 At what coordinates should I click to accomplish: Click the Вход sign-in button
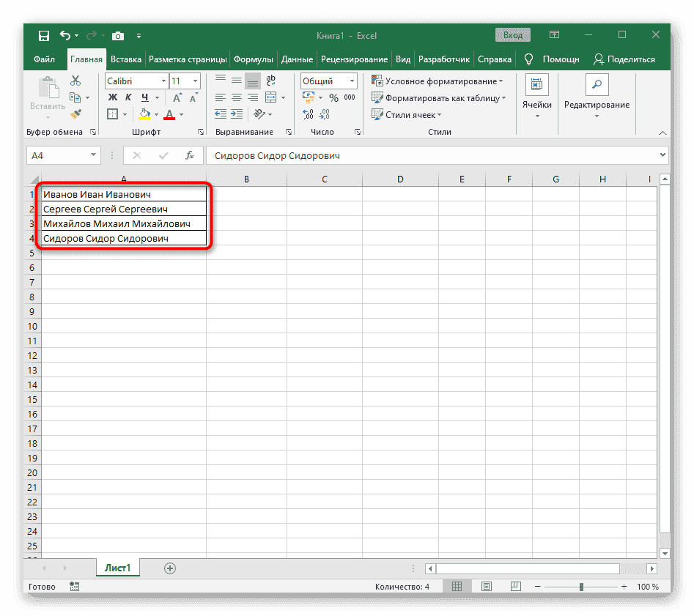click(x=513, y=35)
